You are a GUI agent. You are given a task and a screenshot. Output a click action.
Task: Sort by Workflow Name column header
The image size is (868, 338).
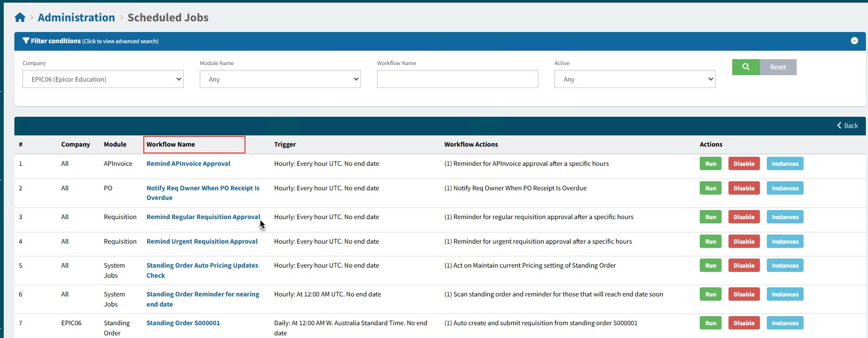[171, 144]
